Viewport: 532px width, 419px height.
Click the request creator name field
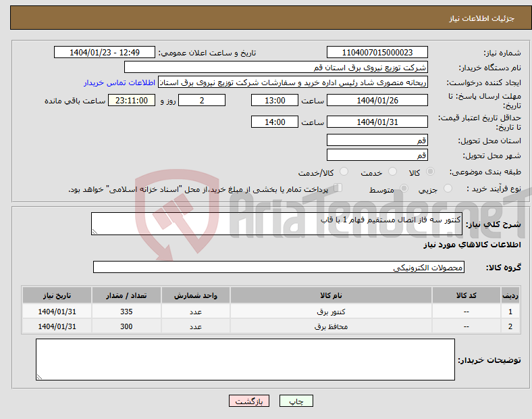tap(293, 82)
